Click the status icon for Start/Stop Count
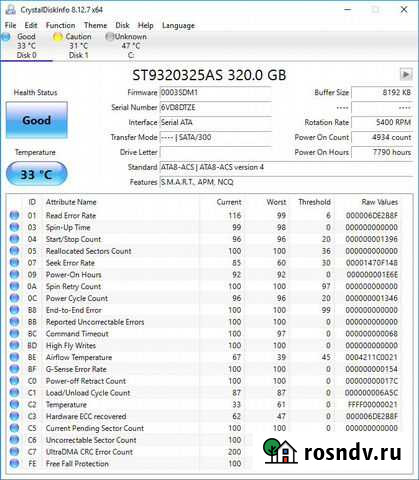The height and width of the screenshot is (480, 419). [x=14, y=239]
